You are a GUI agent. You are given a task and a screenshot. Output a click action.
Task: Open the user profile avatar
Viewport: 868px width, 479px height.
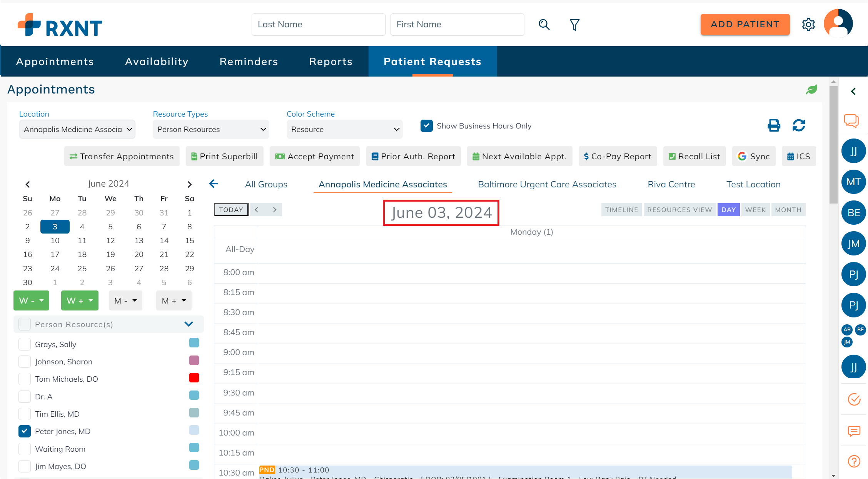tap(838, 23)
